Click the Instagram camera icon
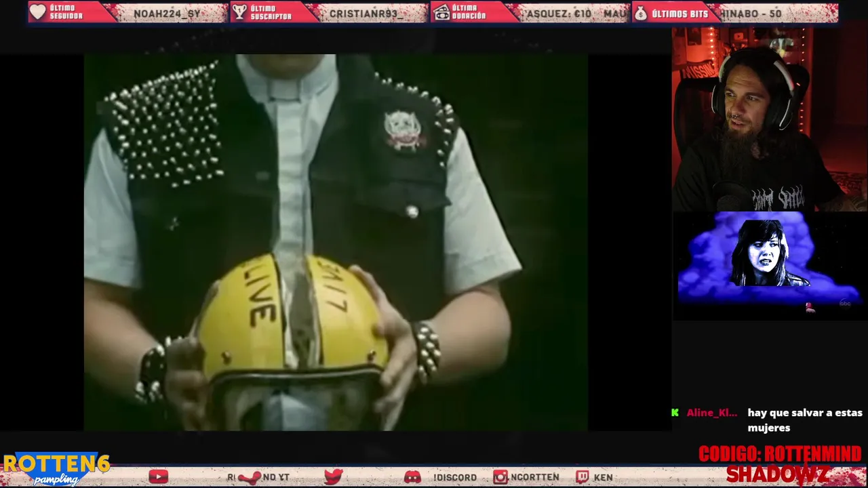Screen dimensions: 868x488 coord(500,477)
